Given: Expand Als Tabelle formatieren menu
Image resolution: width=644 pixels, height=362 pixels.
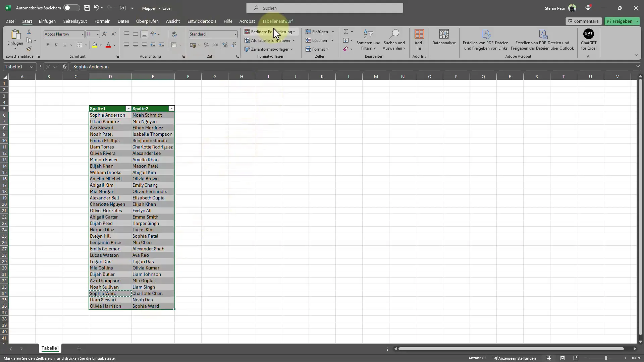Looking at the screenshot, I should coord(270,41).
